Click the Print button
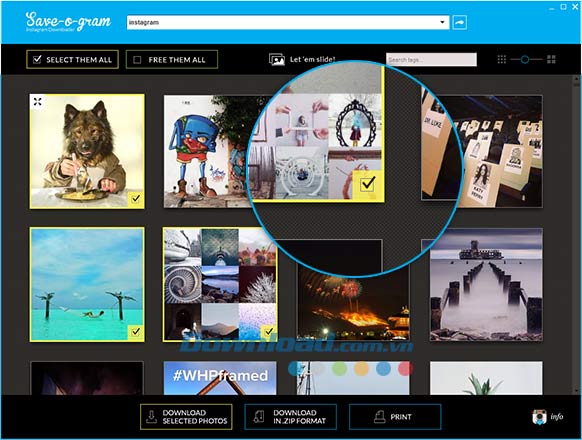This screenshot has height=440, width=582. click(395, 417)
